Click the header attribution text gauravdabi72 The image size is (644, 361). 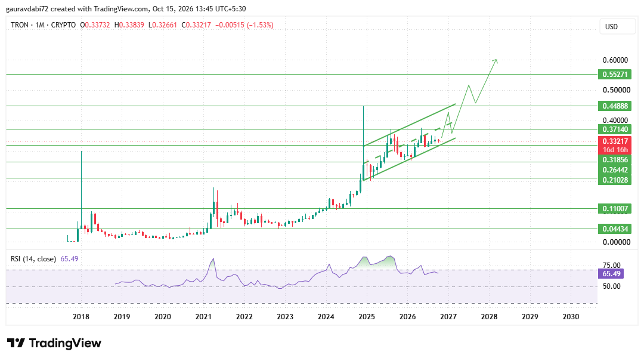coord(26,8)
